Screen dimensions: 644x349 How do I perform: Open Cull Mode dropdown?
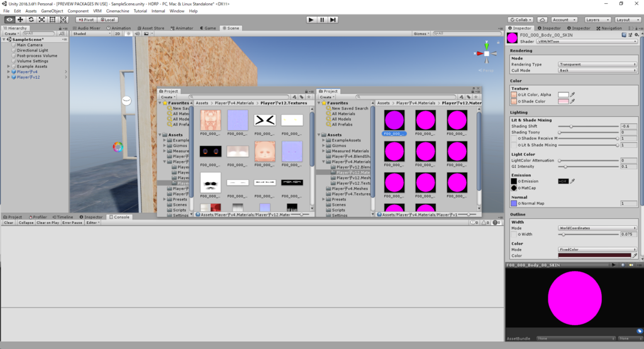click(597, 70)
